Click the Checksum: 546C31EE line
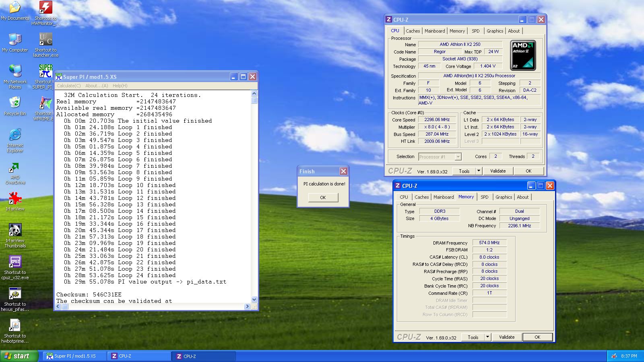The height and width of the screenshot is (362, 644). (89, 294)
